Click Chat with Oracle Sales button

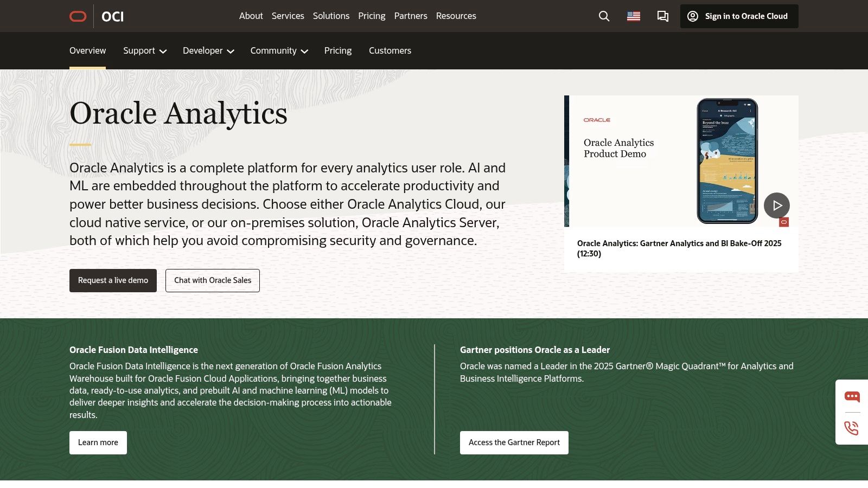pos(213,280)
